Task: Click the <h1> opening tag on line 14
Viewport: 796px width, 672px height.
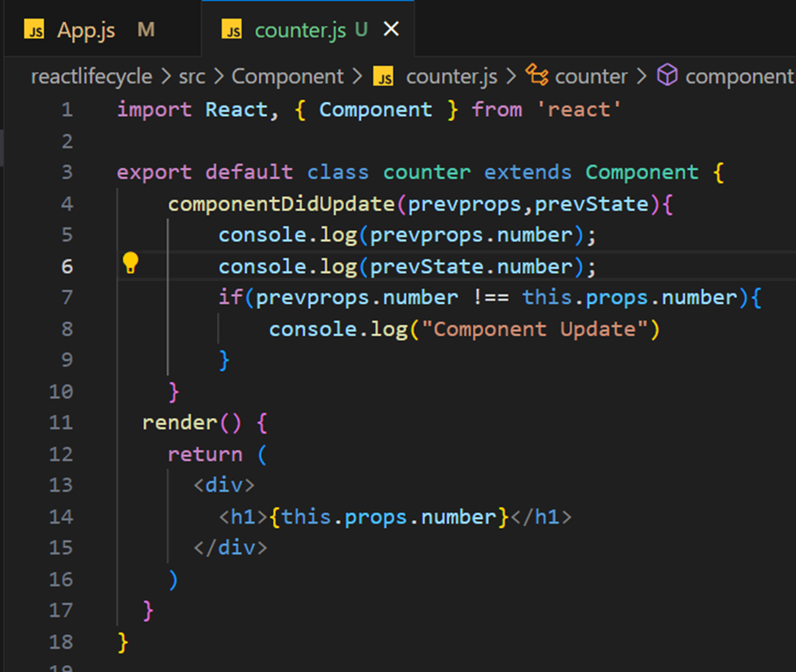Action: coord(242,517)
